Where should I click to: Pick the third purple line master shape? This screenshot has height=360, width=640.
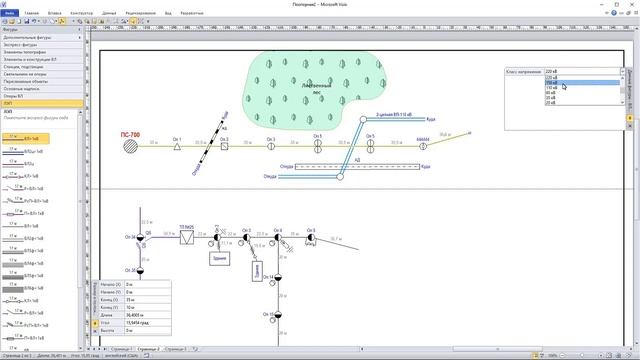(x=18, y=164)
